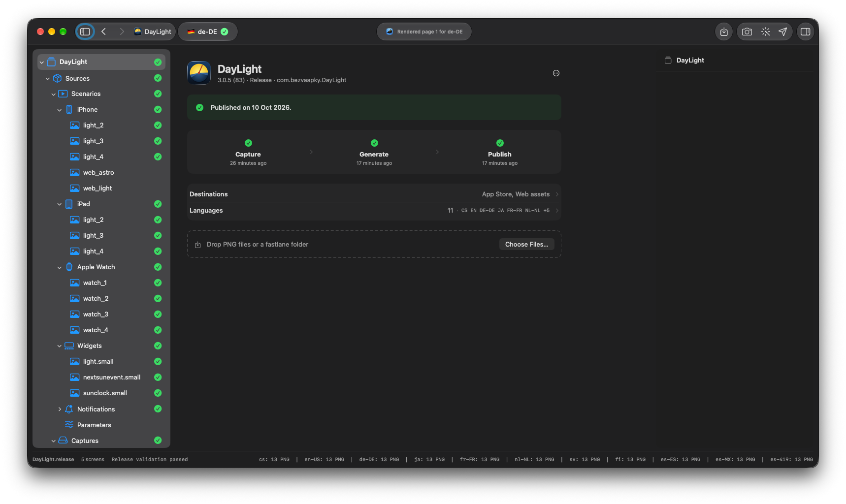Go forward with the right chevron

122,31
